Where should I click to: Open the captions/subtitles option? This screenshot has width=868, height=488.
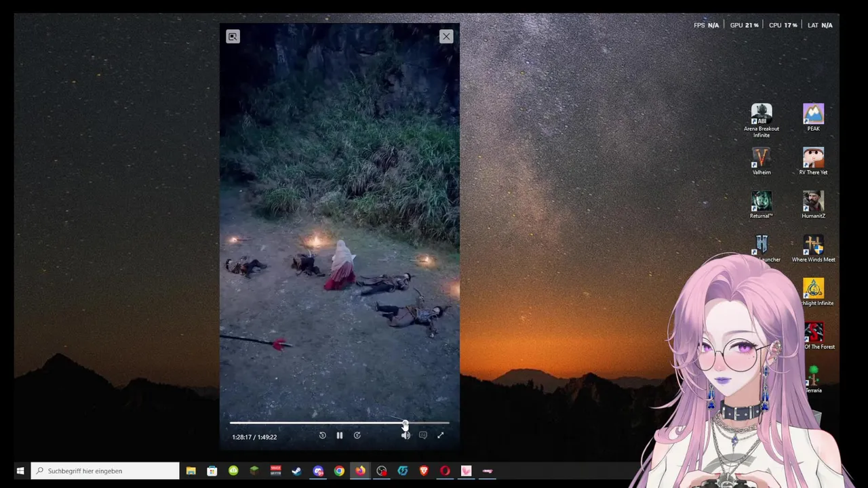pos(423,436)
